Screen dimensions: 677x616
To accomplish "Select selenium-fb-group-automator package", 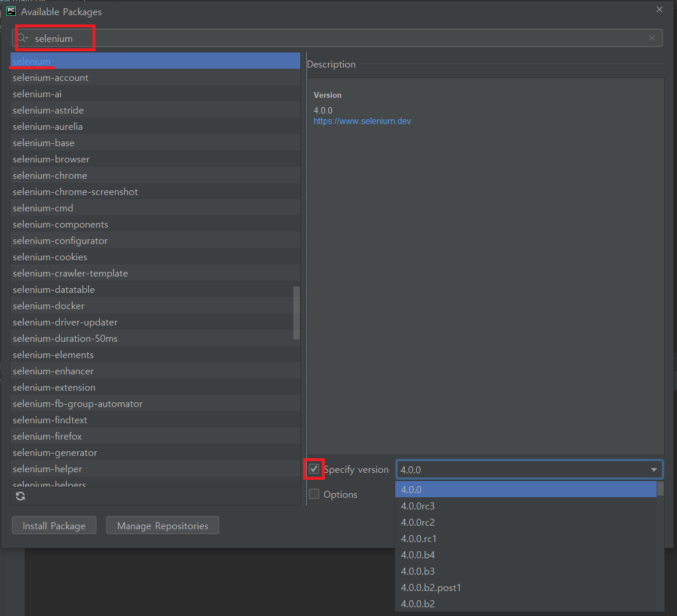I will [155, 403].
